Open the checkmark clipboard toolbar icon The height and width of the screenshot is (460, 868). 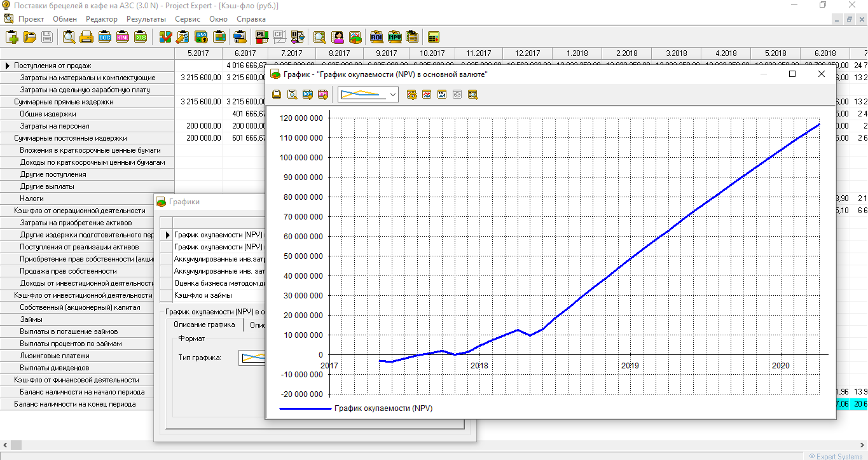[x=165, y=36]
